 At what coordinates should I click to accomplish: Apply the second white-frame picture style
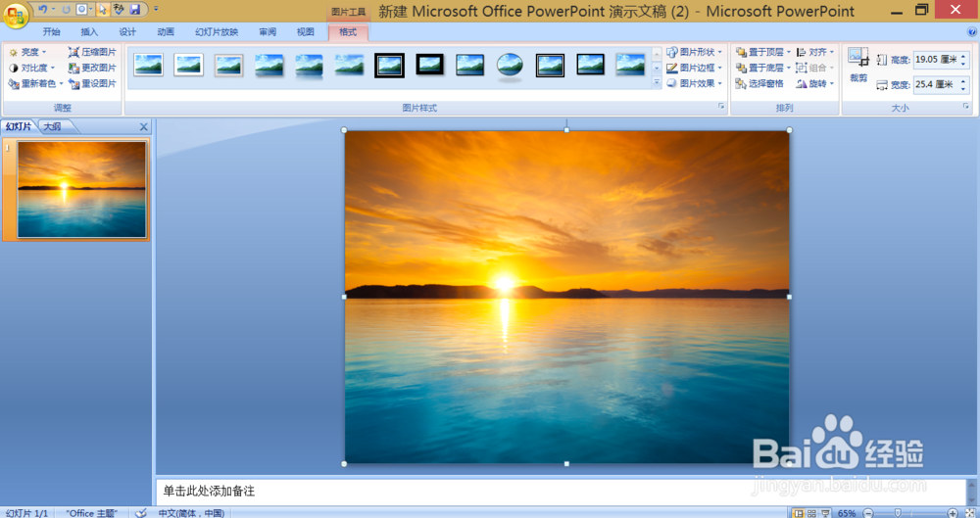[x=189, y=65]
